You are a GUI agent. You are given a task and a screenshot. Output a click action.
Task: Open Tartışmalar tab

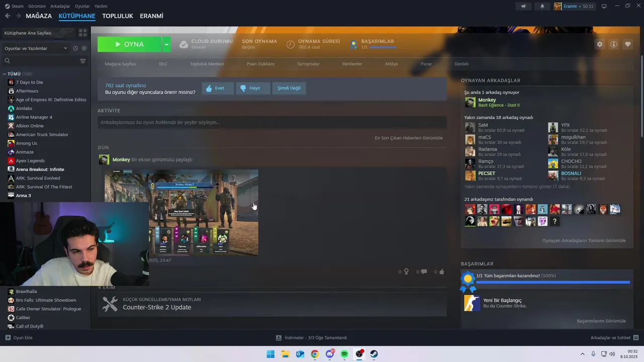(308, 64)
